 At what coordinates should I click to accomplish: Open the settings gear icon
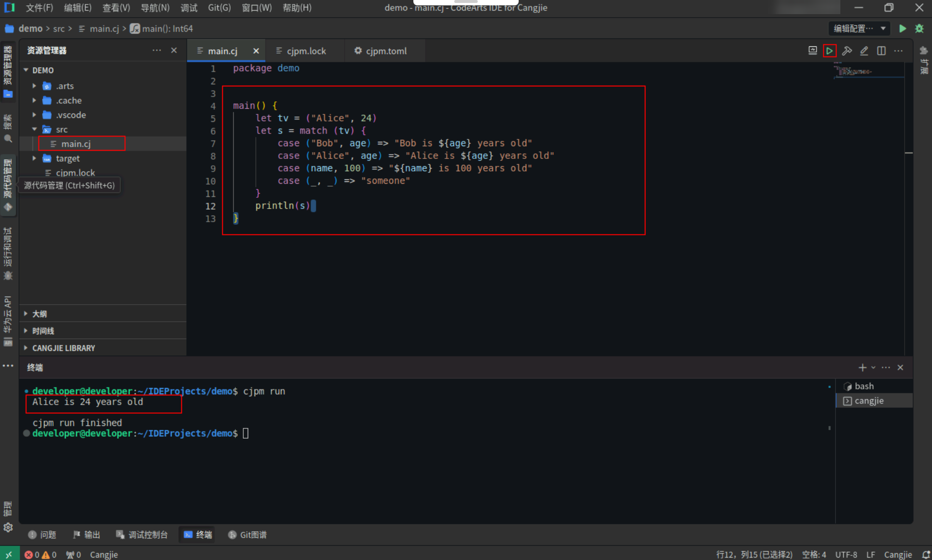8,527
